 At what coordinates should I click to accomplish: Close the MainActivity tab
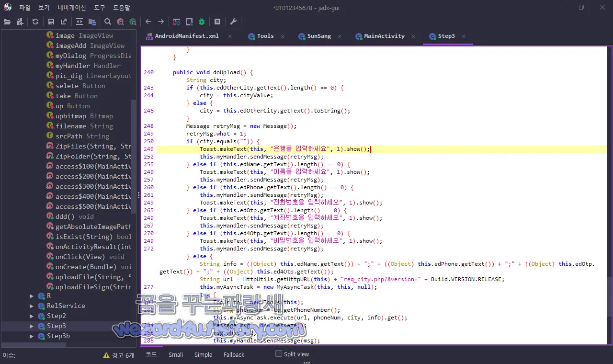click(x=414, y=36)
